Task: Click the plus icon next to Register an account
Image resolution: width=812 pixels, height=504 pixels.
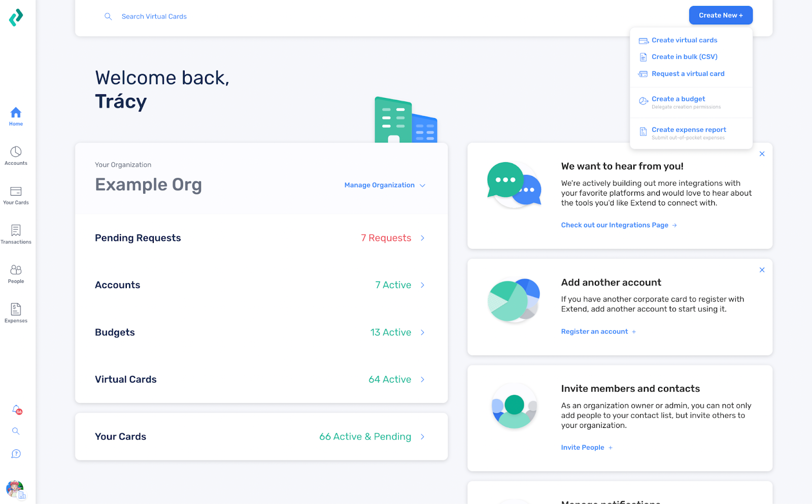Action: [634, 332]
